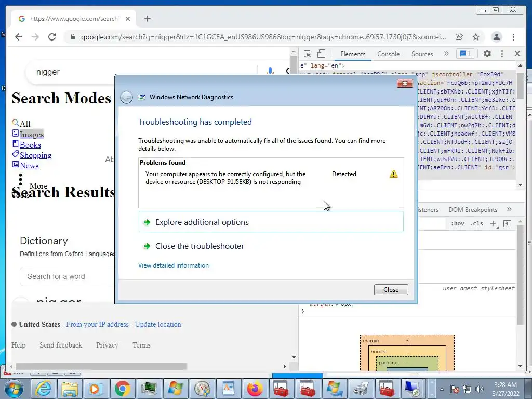Viewport: 532px width, 399px height.
Task: Click the padlock site info icon
Action: tap(73, 37)
